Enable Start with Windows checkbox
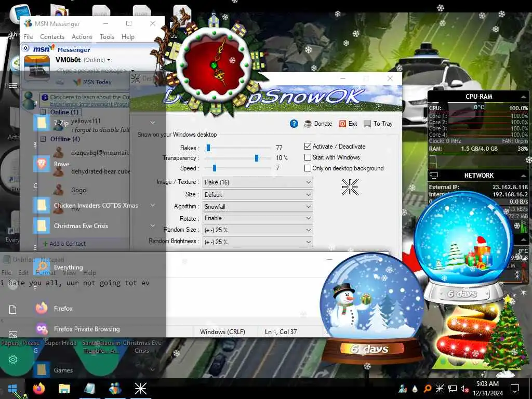 pos(308,157)
